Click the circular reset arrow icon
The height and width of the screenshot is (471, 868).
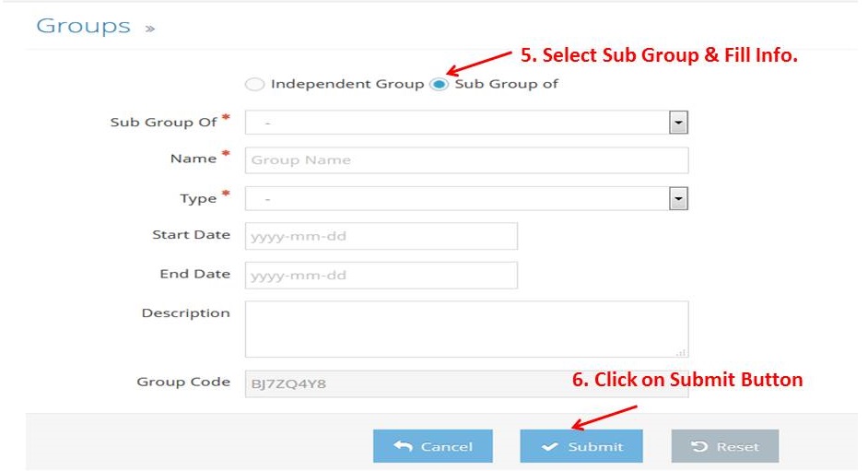point(699,446)
